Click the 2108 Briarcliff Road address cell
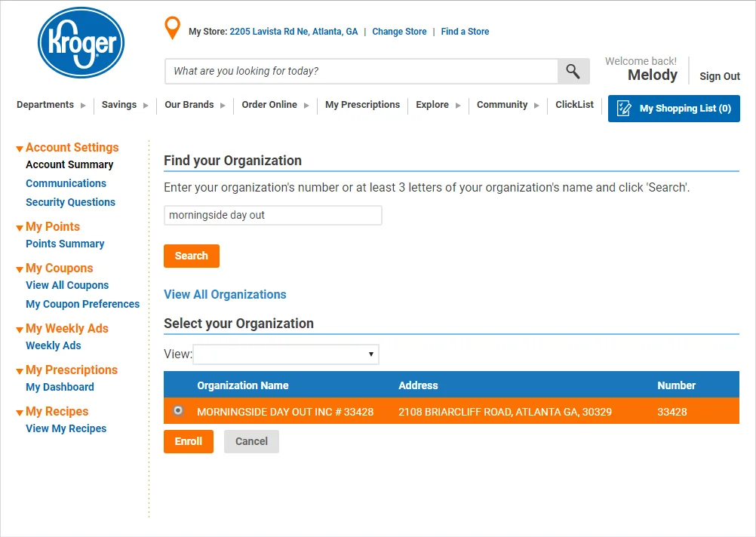The image size is (756, 537). pos(505,412)
